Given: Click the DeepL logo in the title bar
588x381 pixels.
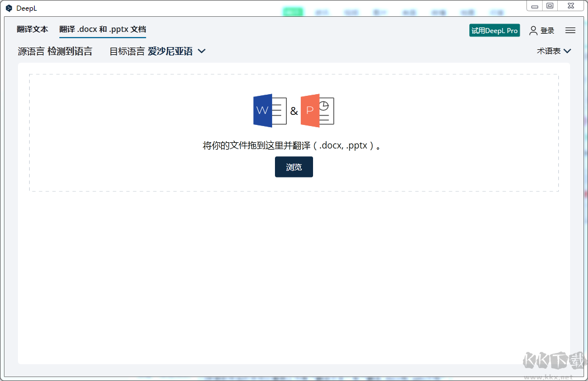Looking at the screenshot, I should coord(9,8).
